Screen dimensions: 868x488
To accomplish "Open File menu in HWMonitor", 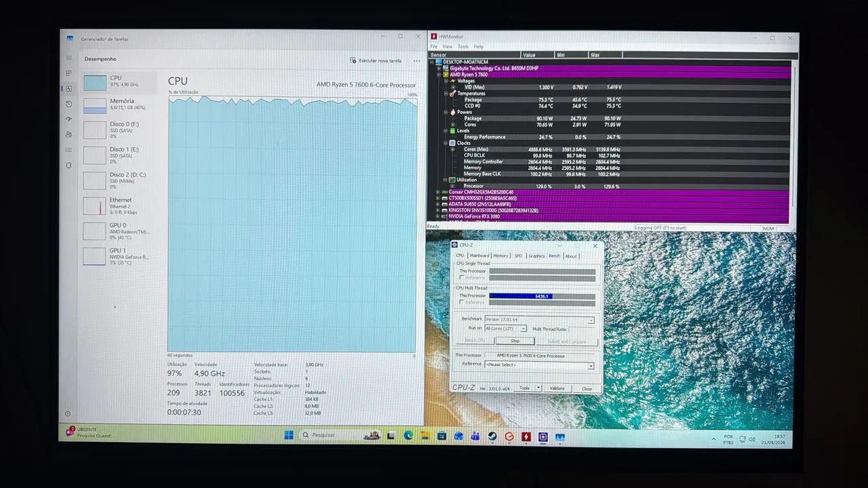I will point(434,47).
